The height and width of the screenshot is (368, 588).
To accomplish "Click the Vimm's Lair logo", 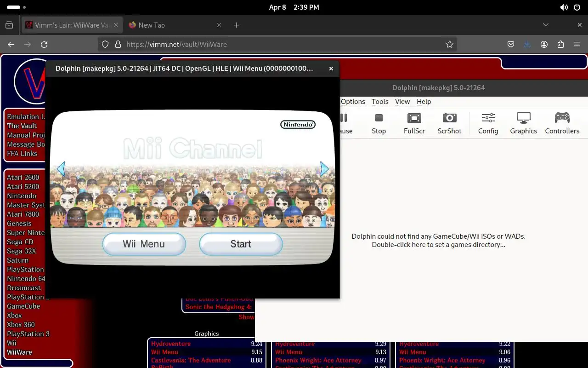I will pos(30,82).
